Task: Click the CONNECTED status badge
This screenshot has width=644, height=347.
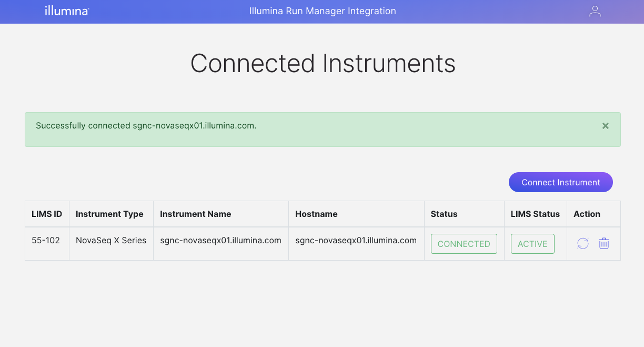Action: point(464,244)
